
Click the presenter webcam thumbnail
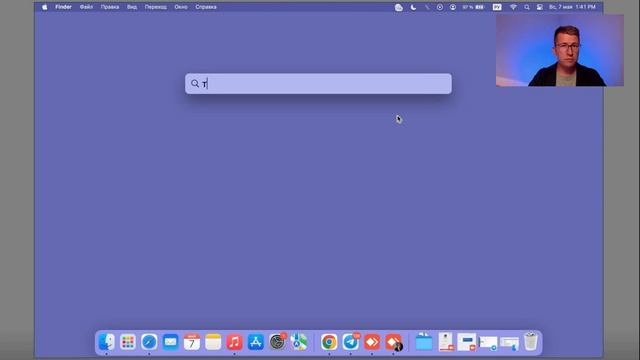tap(560, 50)
